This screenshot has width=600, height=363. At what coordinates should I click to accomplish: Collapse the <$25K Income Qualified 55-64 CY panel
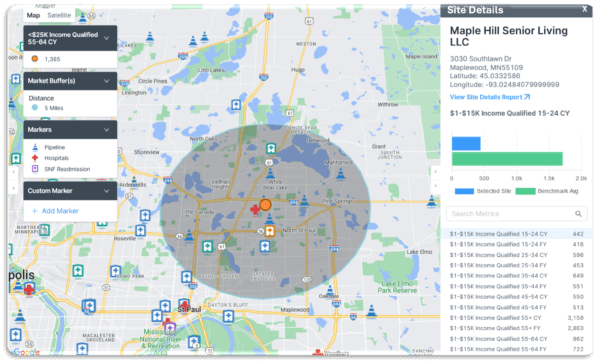(107, 38)
